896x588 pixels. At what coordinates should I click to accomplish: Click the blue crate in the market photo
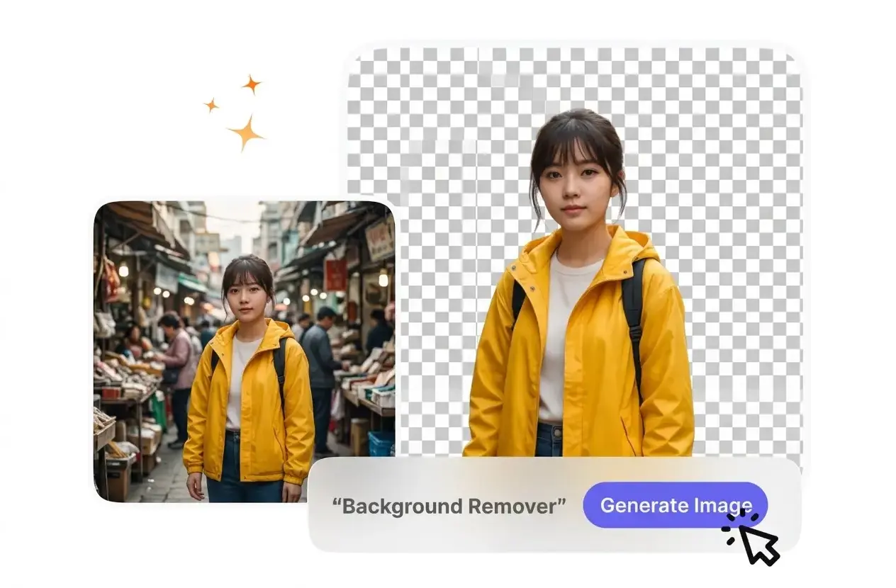click(x=381, y=443)
